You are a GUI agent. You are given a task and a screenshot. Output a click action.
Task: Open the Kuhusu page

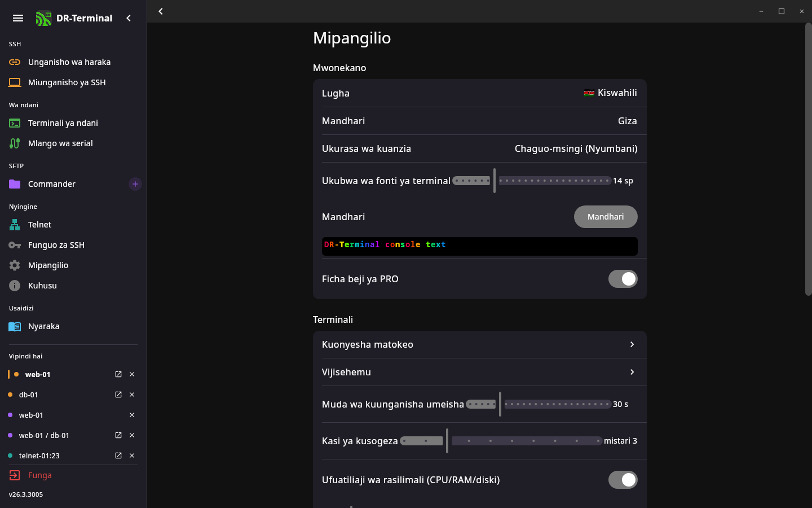tap(42, 286)
